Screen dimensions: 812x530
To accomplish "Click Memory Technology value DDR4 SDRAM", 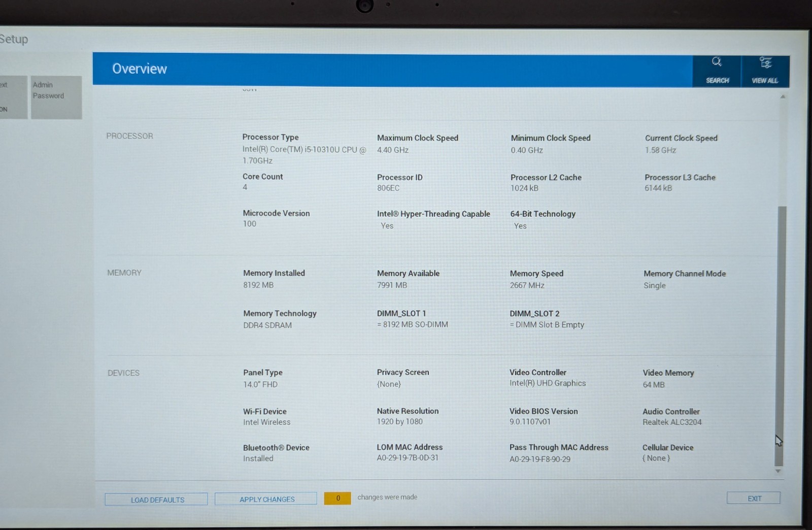I will click(x=267, y=325).
